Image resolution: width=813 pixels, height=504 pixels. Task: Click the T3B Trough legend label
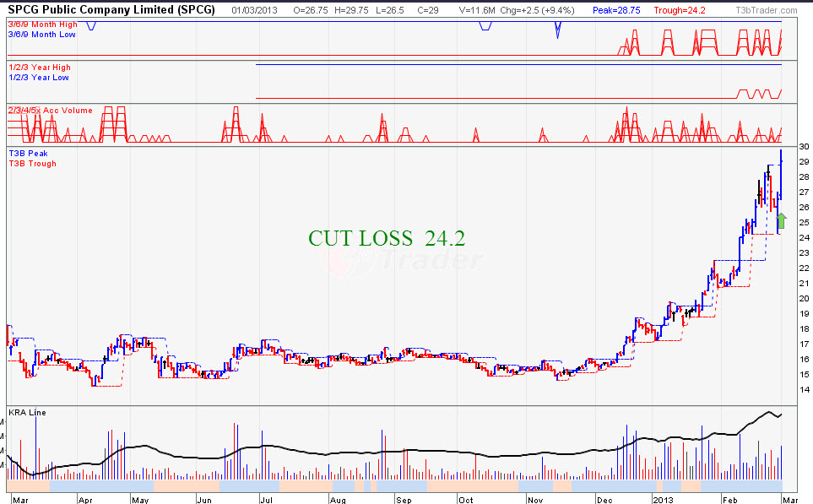[x=32, y=163]
